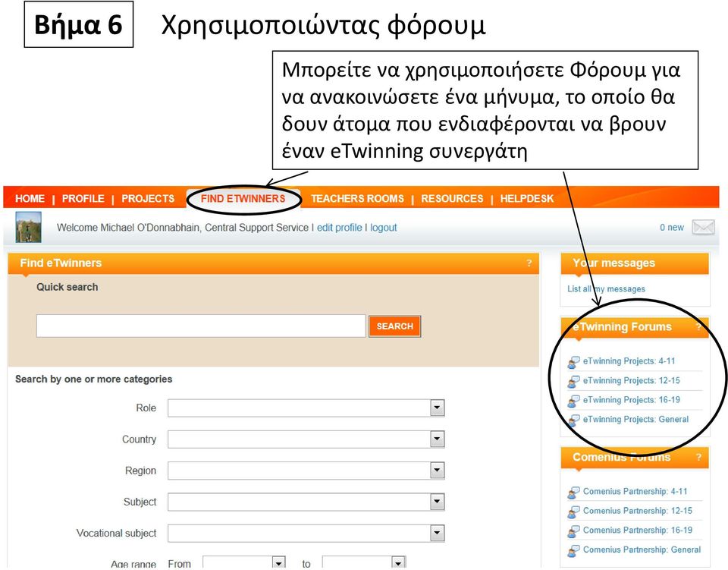Go to the HOME menu item
The width and height of the screenshot is (728, 570).
[30, 199]
